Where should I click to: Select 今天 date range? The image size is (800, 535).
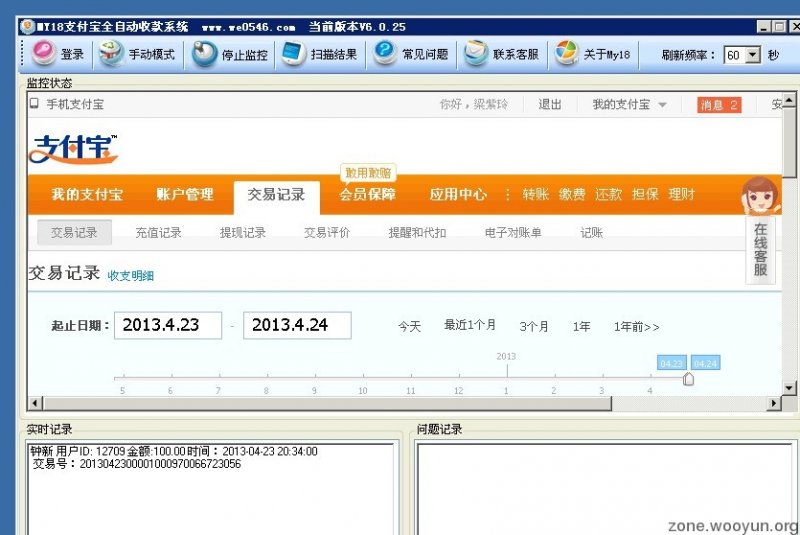coord(409,326)
